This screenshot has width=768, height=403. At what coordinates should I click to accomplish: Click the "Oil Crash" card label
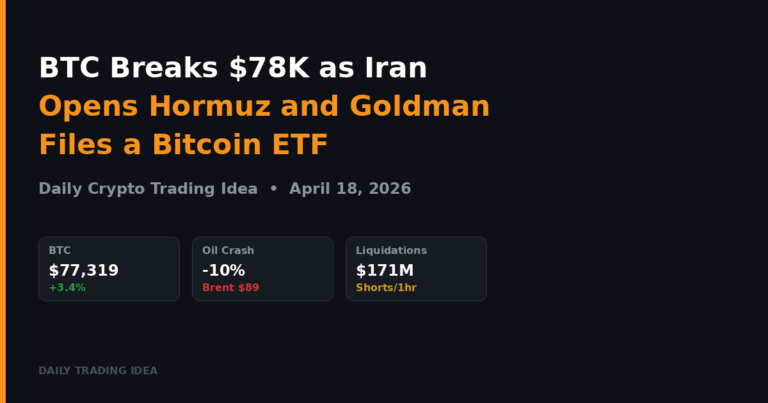pyautogui.click(x=229, y=250)
